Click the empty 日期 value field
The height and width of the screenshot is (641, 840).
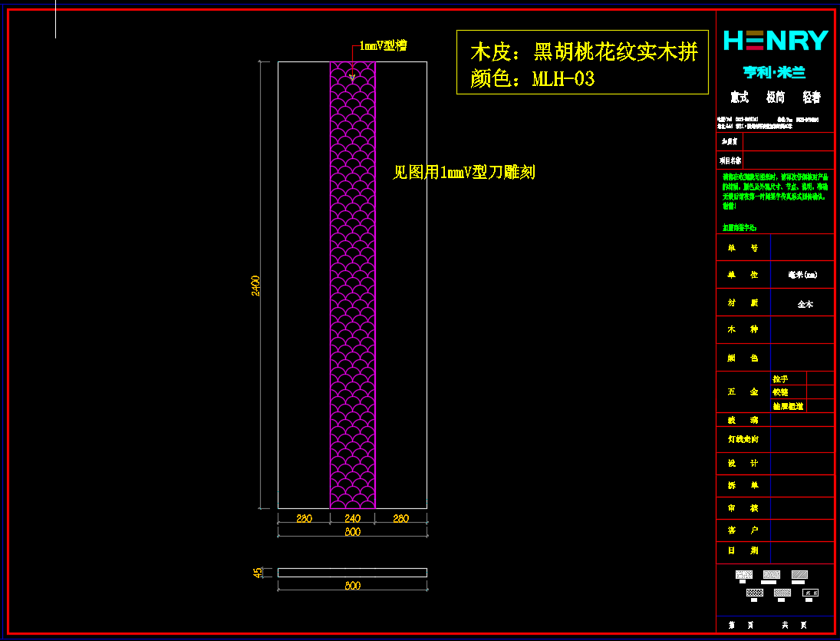pyautogui.click(x=802, y=550)
